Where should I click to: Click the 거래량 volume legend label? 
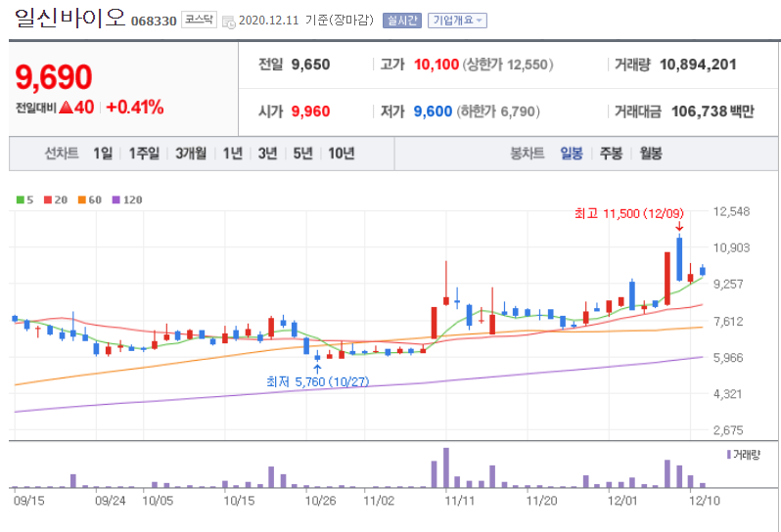(x=747, y=455)
